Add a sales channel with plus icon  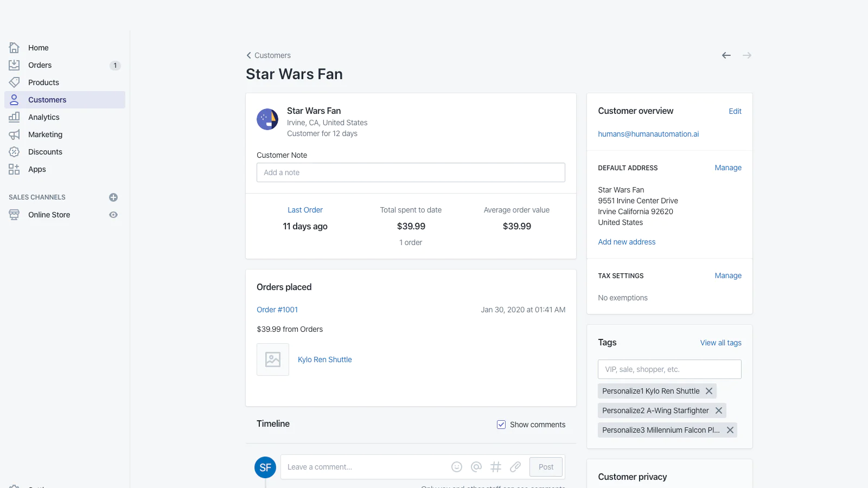coord(113,197)
